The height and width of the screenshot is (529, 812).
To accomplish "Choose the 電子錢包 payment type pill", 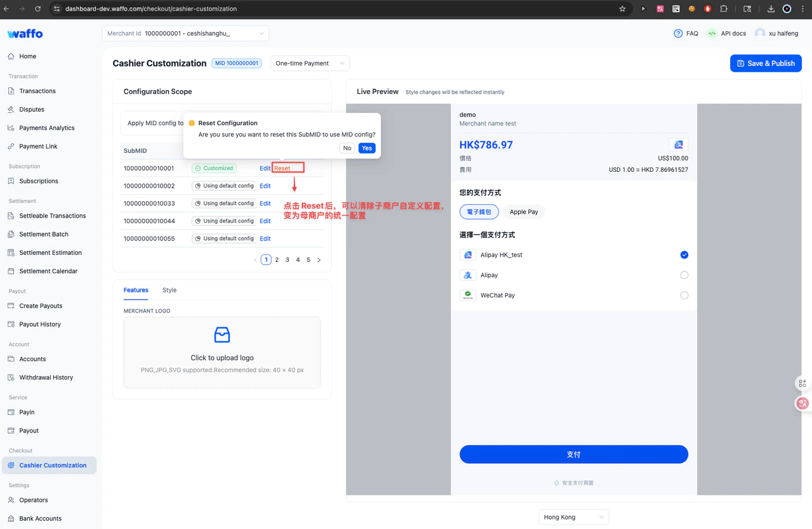I will tap(479, 212).
